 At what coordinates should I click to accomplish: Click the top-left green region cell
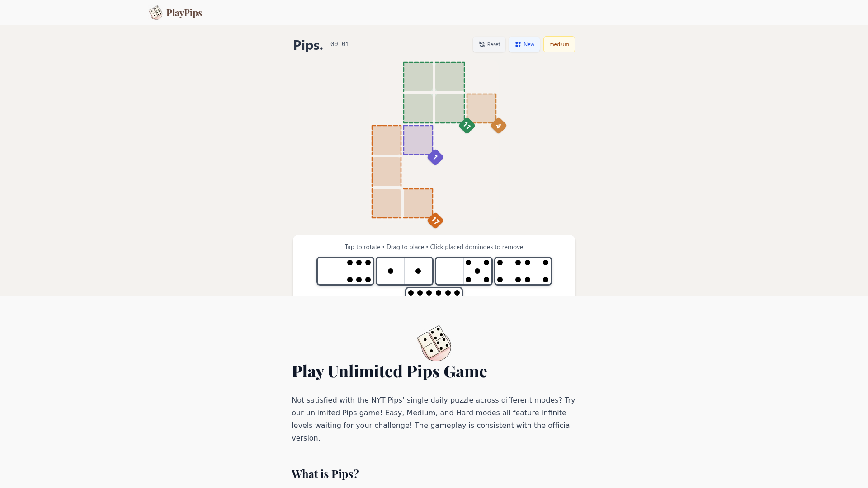point(418,77)
